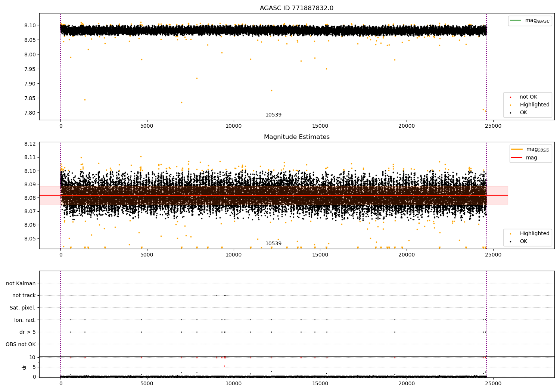Select the mag OBSID legend entry
Screen dimensions: 560x392
531,149
